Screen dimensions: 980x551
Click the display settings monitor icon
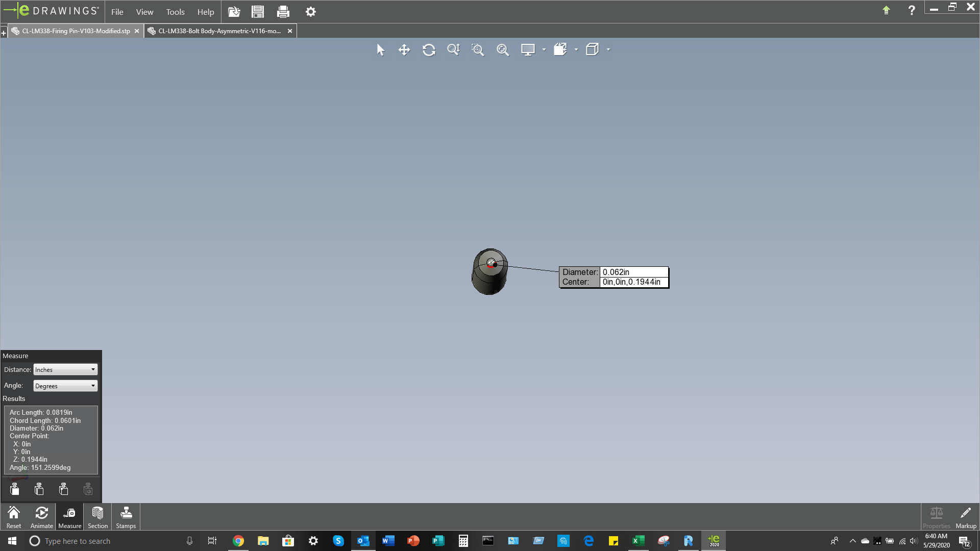tap(528, 49)
